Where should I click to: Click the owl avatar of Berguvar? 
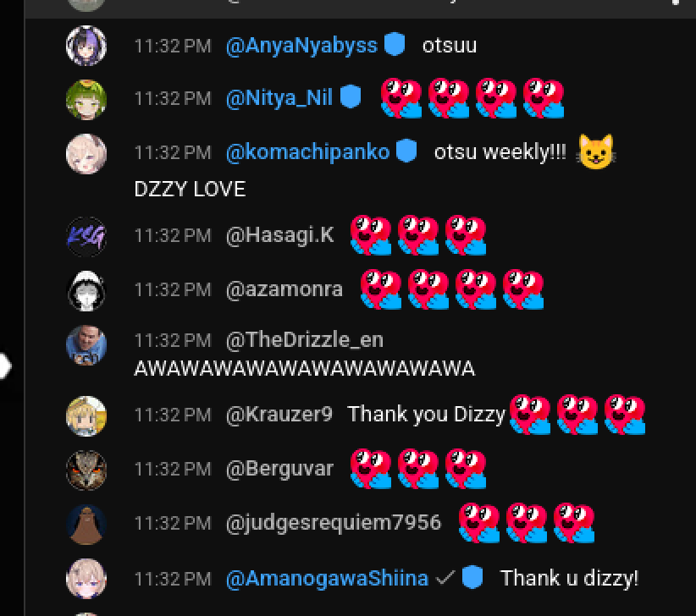(86, 470)
